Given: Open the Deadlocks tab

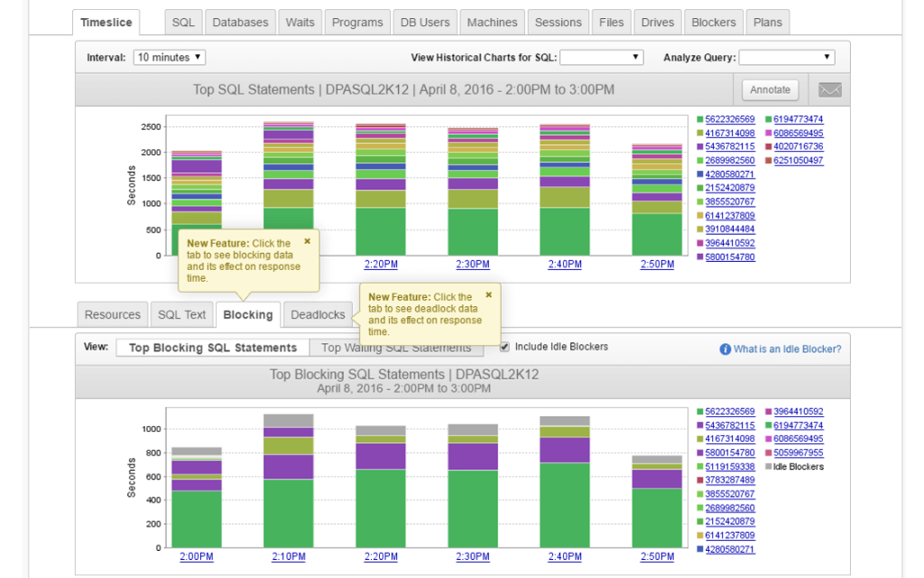Looking at the screenshot, I should pyautogui.click(x=318, y=314).
